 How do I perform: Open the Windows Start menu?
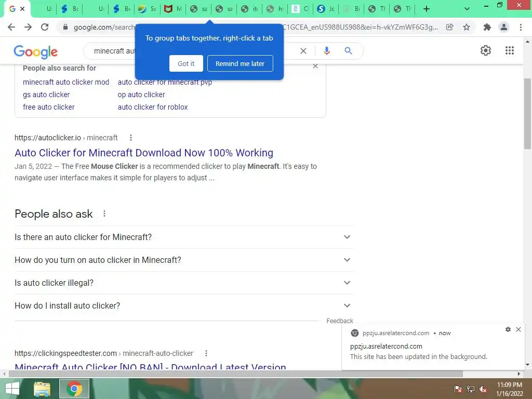click(x=12, y=389)
